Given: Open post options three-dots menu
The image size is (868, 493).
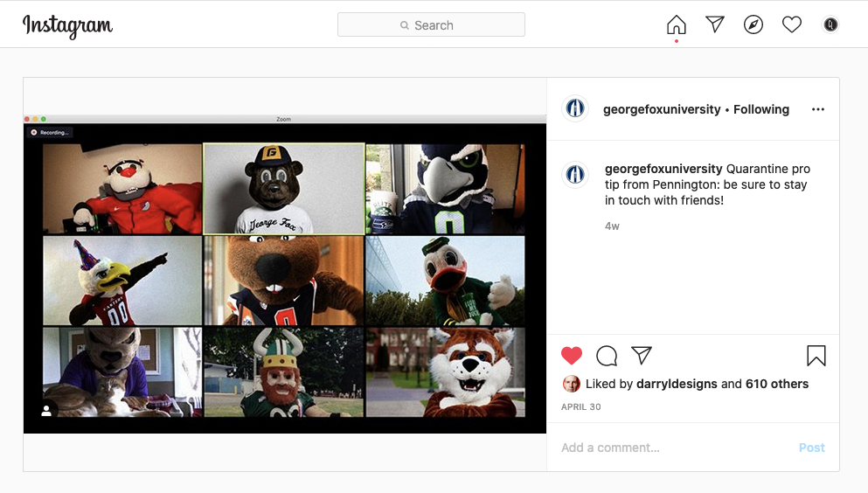Looking at the screenshot, I should click(x=817, y=109).
